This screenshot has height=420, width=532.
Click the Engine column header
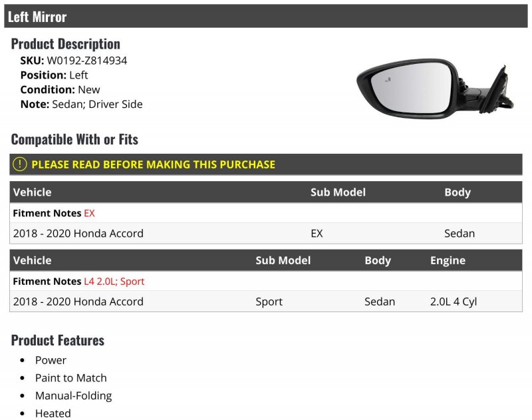click(x=448, y=260)
